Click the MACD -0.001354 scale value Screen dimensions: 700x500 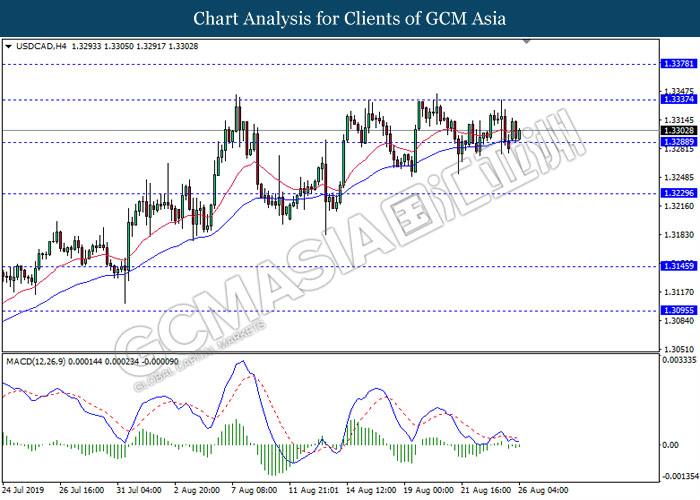(680, 476)
